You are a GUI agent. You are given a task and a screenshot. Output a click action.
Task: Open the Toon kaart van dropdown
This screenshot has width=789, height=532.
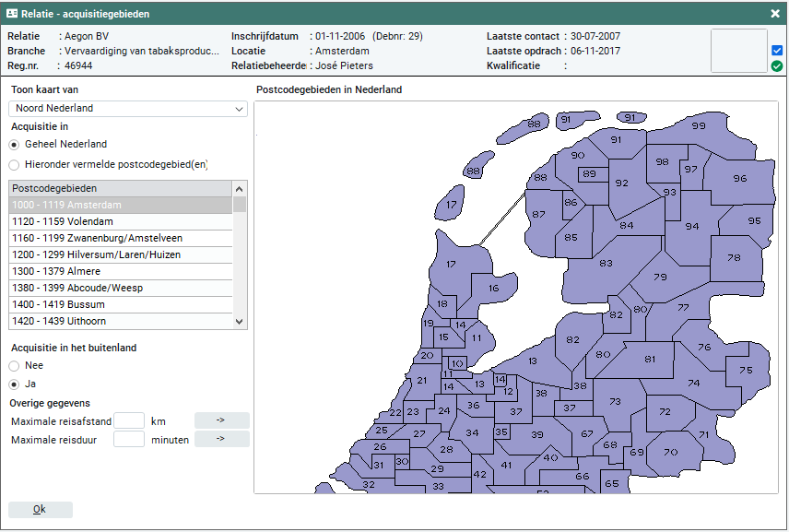coord(128,109)
